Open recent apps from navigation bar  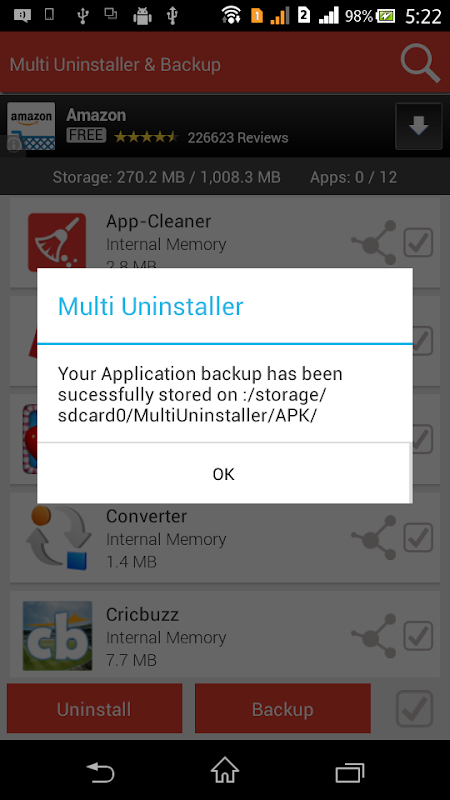(x=350, y=772)
